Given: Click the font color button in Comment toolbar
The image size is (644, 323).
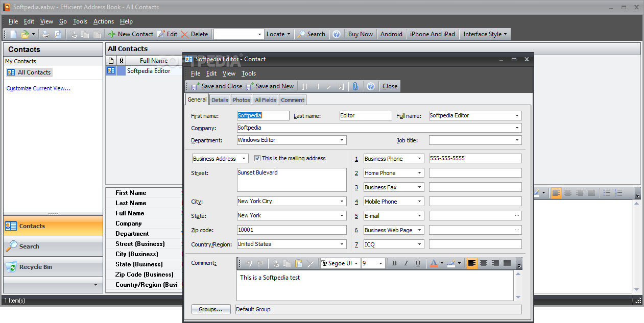Looking at the screenshot, I should [434, 263].
